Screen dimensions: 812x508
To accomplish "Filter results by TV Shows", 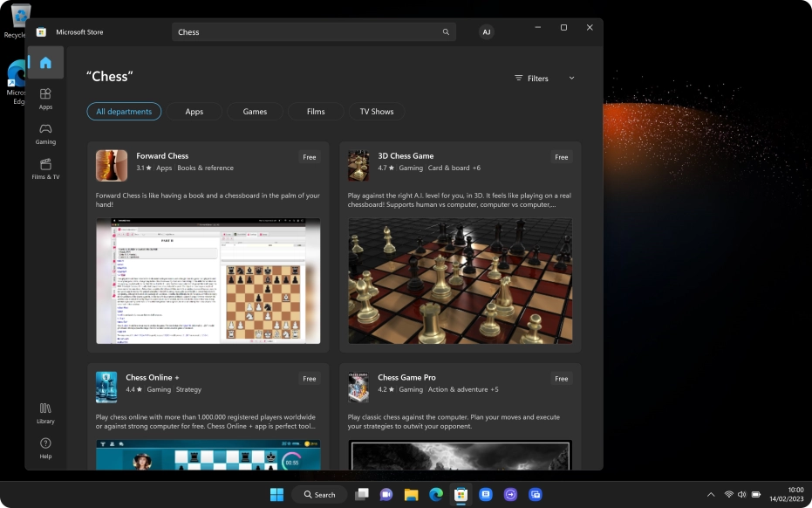I will [x=377, y=112].
